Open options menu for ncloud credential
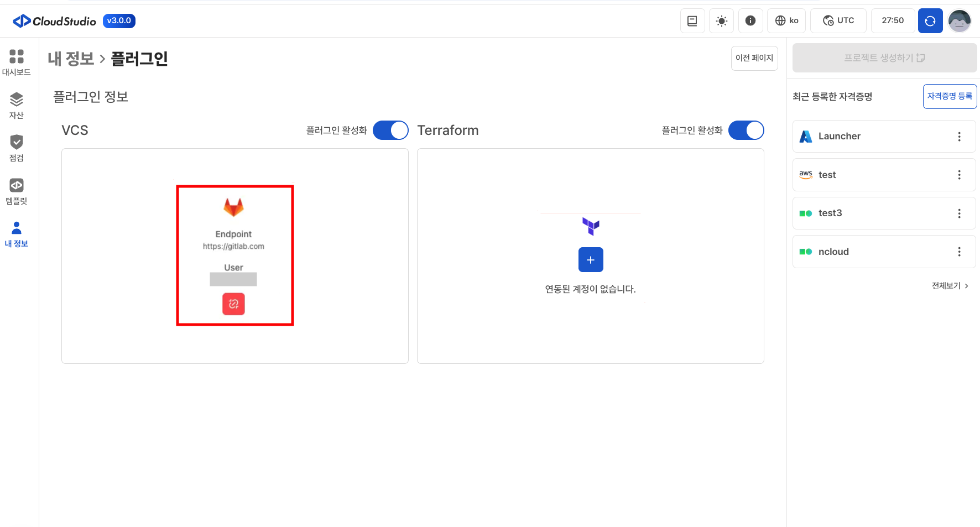Image resolution: width=980 pixels, height=527 pixels. coord(959,252)
